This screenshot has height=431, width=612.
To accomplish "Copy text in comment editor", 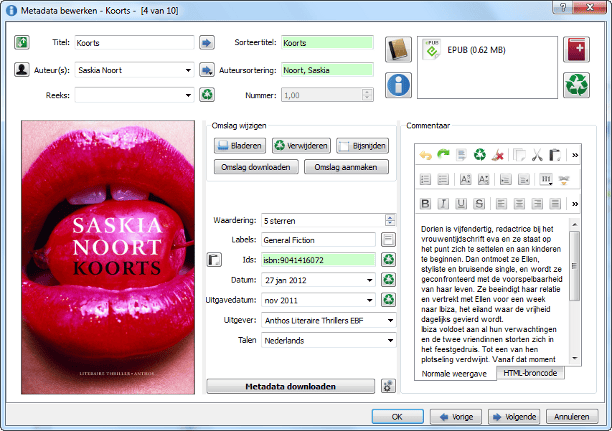I will point(519,155).
